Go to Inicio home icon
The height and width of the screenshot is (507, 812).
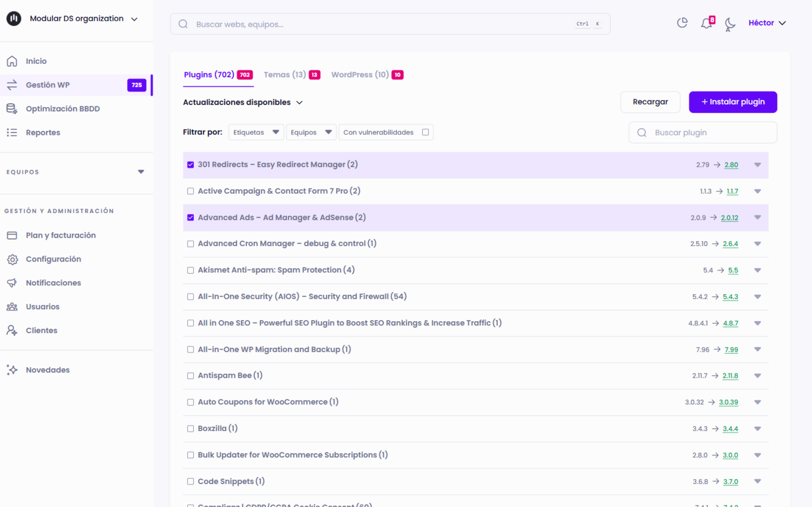click(x=12, y=61)
